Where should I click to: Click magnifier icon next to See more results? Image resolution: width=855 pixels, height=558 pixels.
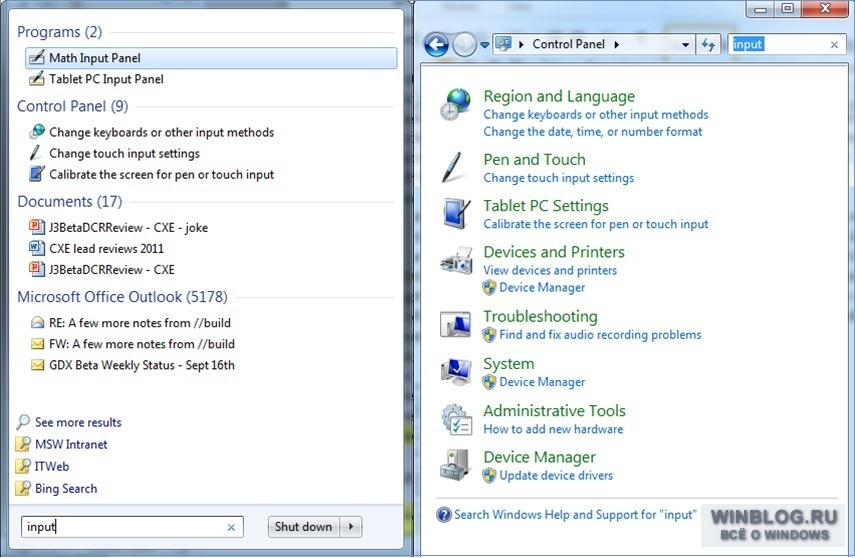[23, 422]
